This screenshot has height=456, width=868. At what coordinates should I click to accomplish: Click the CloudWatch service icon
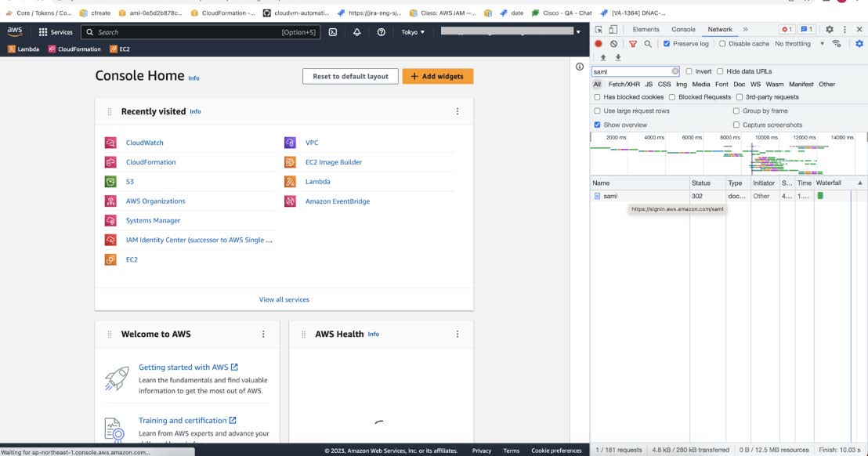pos(110,143)
